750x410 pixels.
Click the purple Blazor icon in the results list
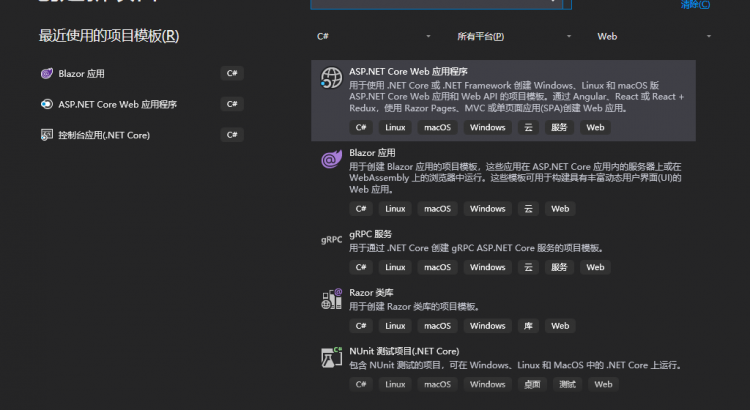(330, 160)
